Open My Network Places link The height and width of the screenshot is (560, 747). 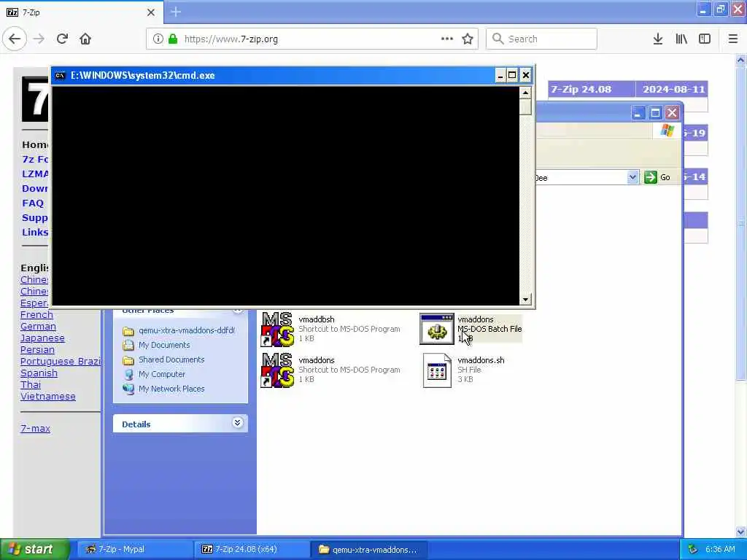(164, 389)
